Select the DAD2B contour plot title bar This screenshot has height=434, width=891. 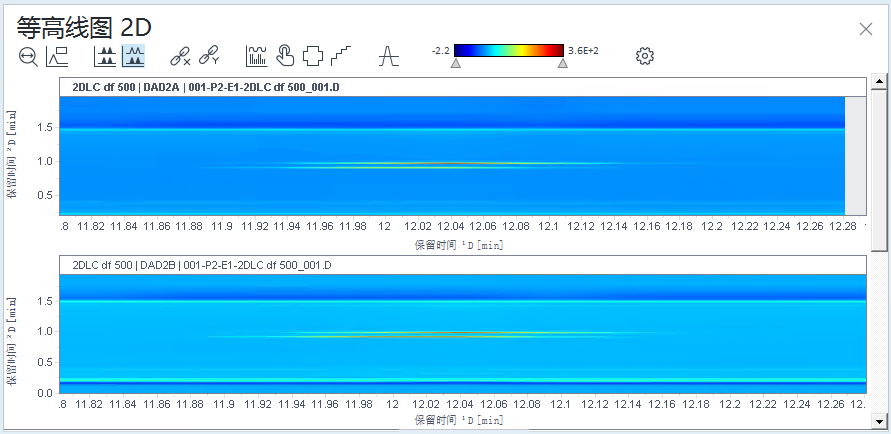[463, 265]
